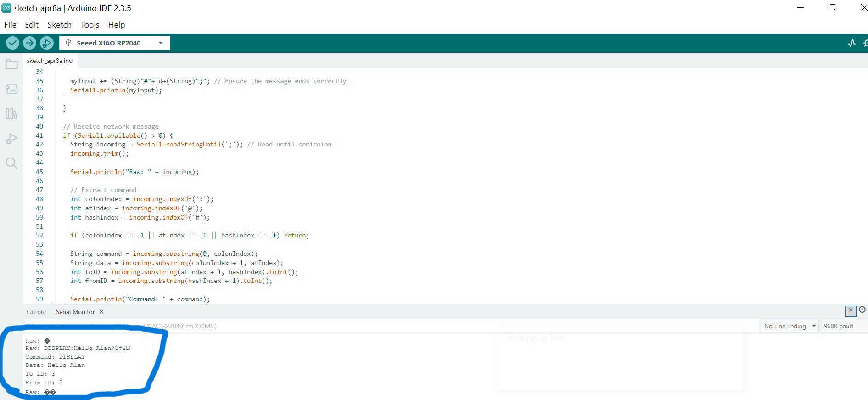Click "Data: Hellg Alan" in serial output
868x400 pixels.
coord(55,365)
